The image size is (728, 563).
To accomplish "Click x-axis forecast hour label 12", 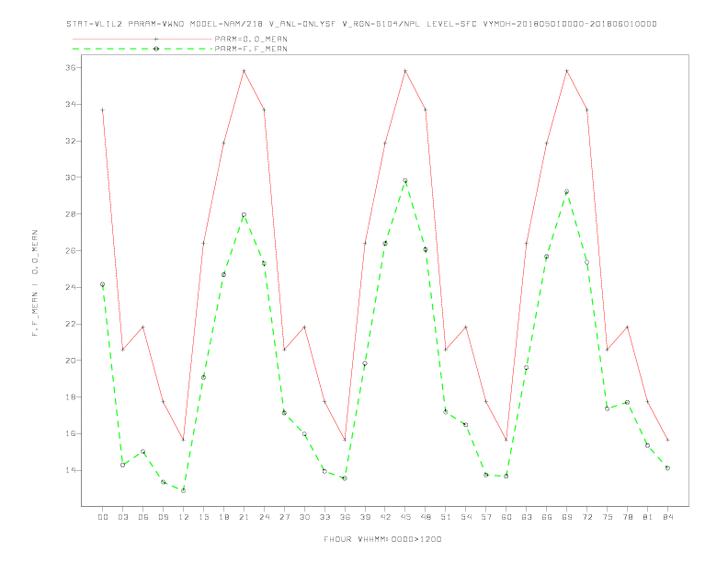I will coord(184,517).
